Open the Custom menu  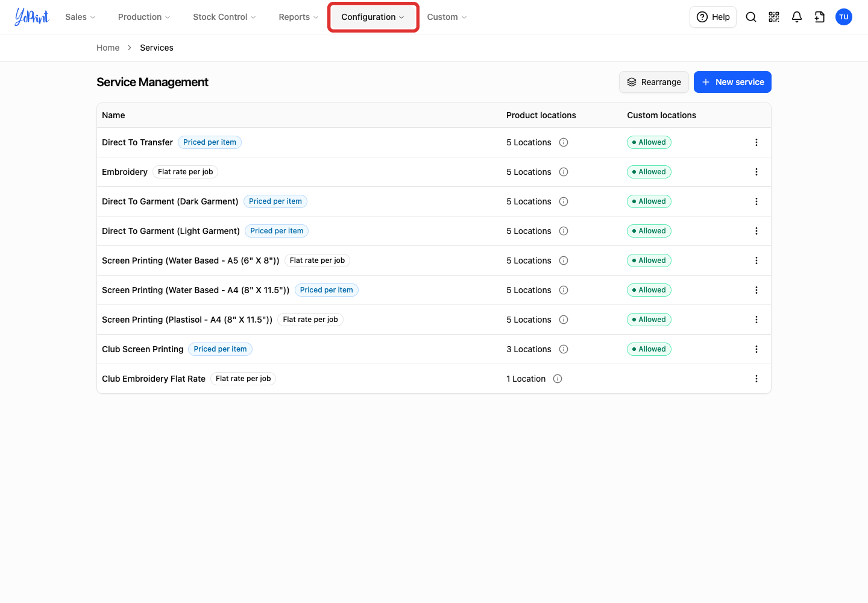[447, 17]
